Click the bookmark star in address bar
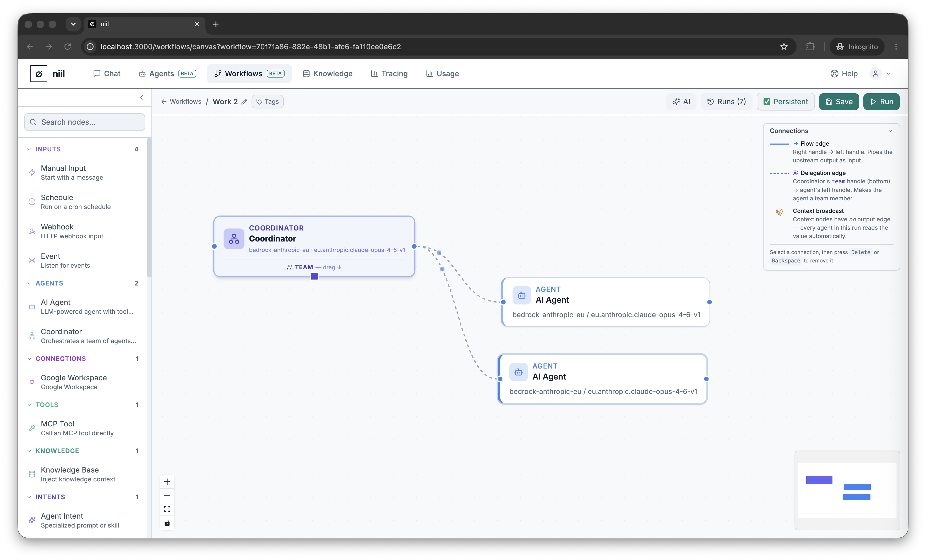Viewport: 926px width, 560px height. click(784, 47)
